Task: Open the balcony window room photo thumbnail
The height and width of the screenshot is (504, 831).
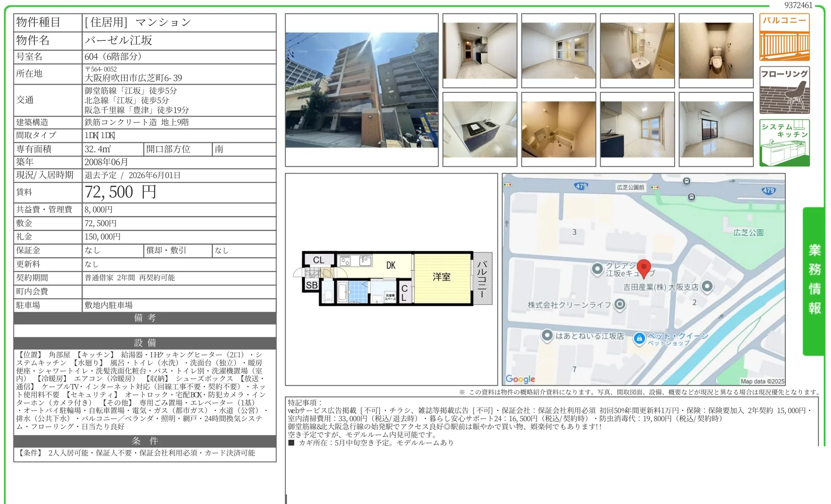Action: pos(716,129)
